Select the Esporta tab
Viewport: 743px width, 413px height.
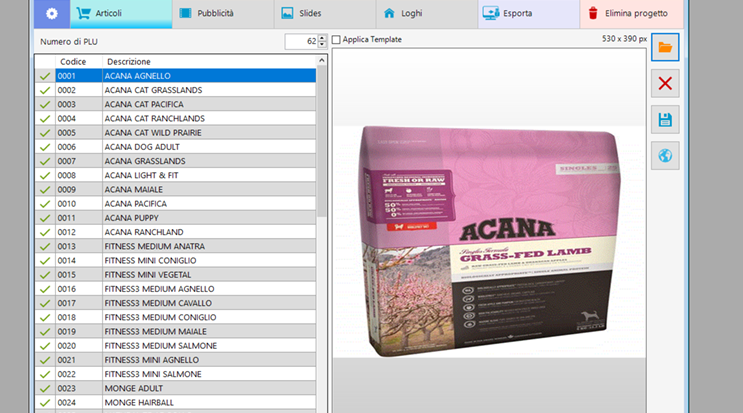(529, 13)
